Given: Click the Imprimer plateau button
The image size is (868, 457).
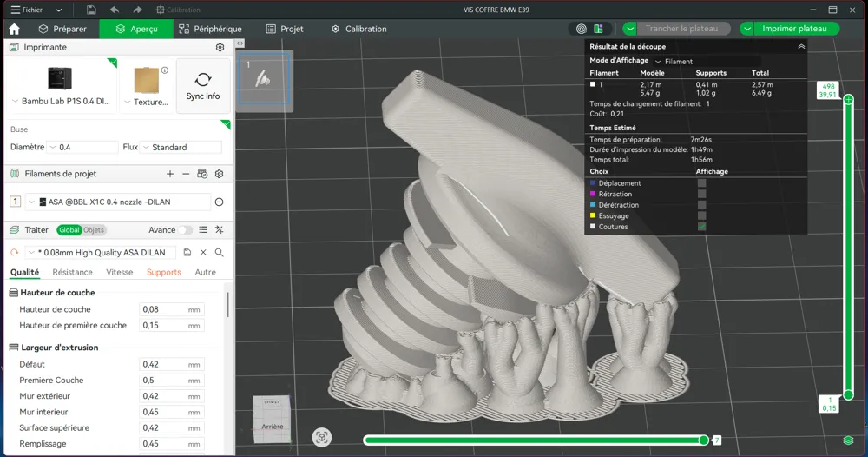Looking at the screenshot, I should tap(797, 29).
